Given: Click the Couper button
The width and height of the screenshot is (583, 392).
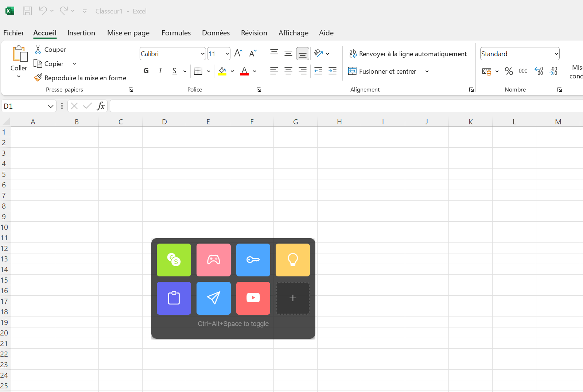Looking at the screenshot, I should pyautogui.click(x=50, y=50).
